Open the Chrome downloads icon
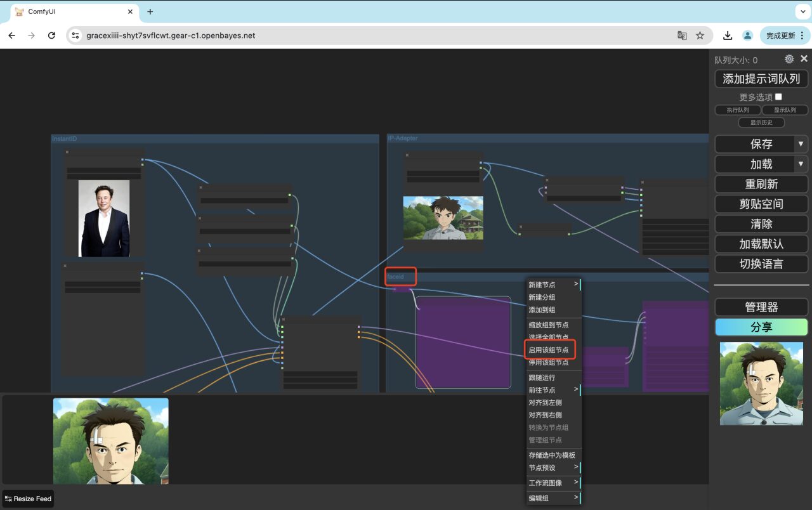812x510 pixels. pyautogui.click(x=728, y=36)
